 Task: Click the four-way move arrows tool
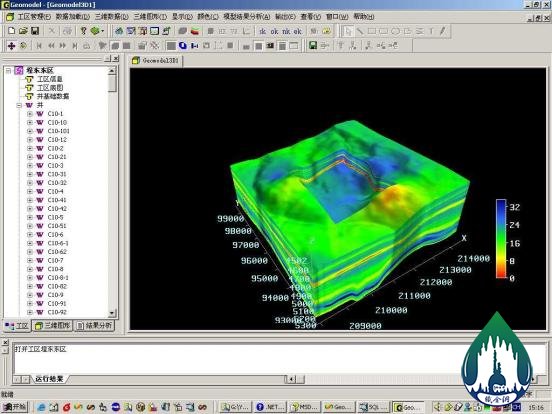[11, 46]
